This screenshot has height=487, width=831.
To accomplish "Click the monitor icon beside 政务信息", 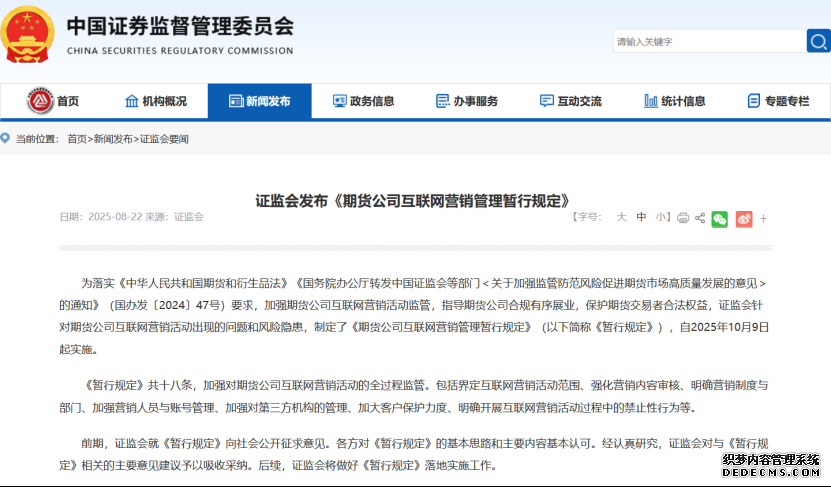I will (x=339, y=101).
